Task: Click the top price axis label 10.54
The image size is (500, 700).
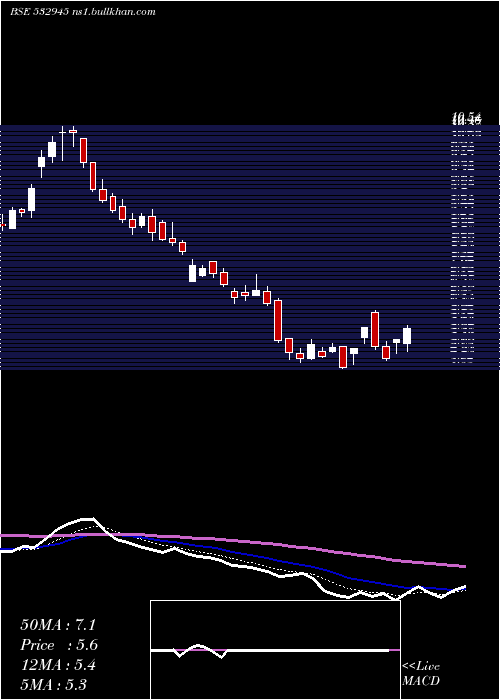Action: [467, 119]
